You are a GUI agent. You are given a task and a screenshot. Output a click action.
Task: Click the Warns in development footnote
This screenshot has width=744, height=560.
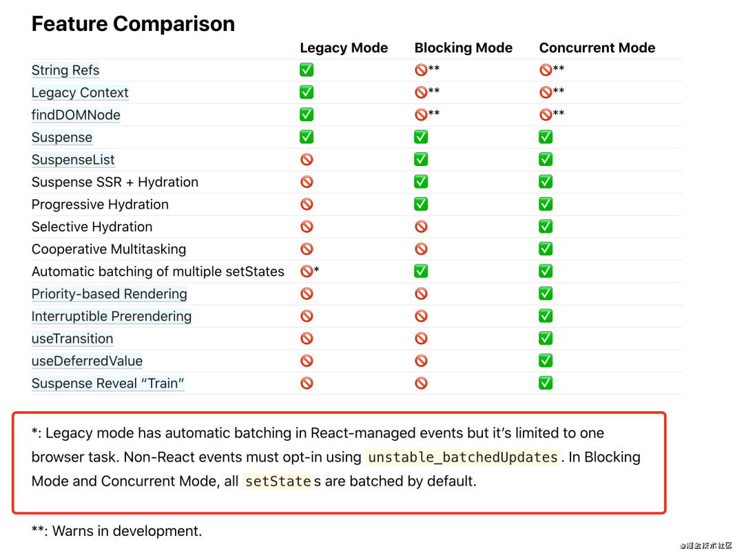coord(116,530)
